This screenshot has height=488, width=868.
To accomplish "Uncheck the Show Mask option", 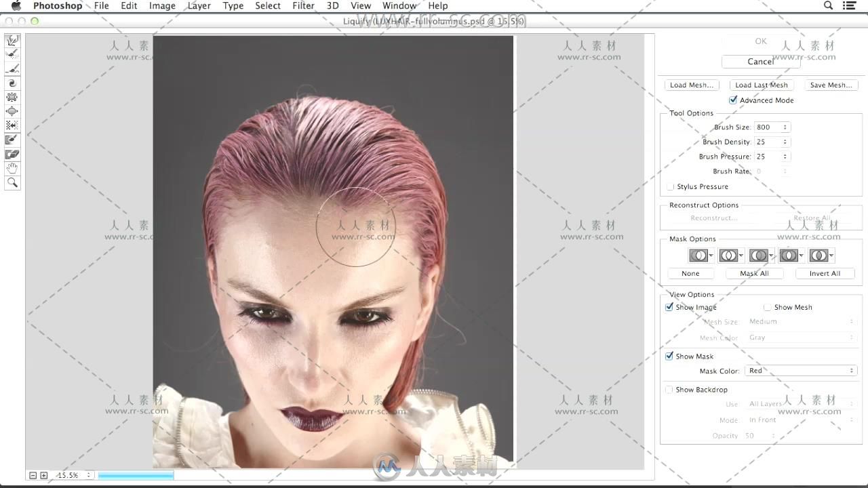I will 669,356.
